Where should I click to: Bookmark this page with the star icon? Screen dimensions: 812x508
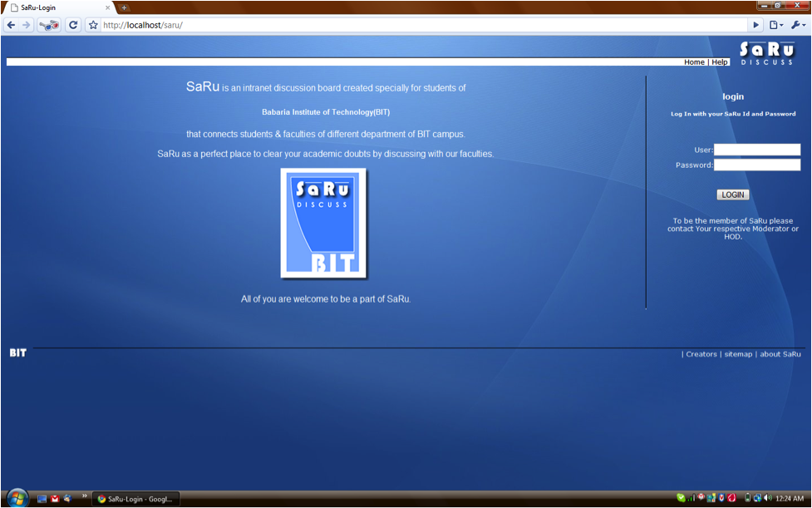pos(93,25)
